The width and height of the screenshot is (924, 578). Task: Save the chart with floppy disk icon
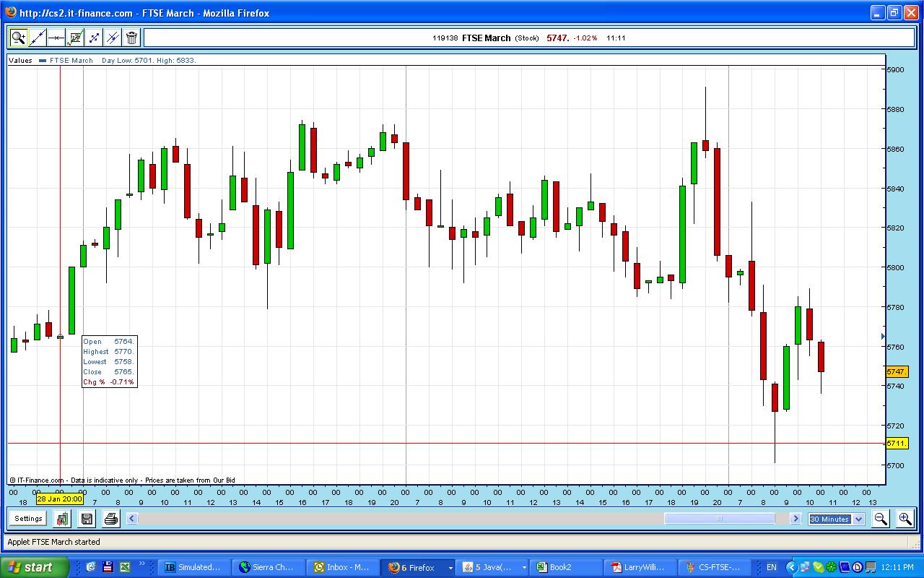click(x=87, y=518)
